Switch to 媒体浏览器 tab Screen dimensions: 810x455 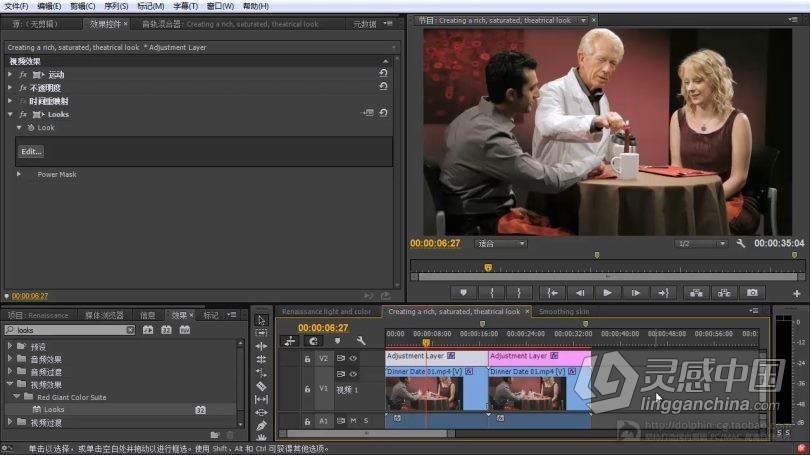pos(104,315)
